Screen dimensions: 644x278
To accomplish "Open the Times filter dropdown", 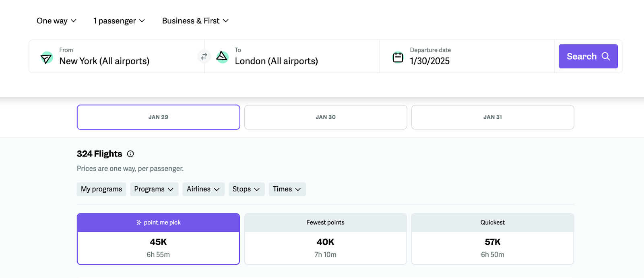I will [287, 189].
